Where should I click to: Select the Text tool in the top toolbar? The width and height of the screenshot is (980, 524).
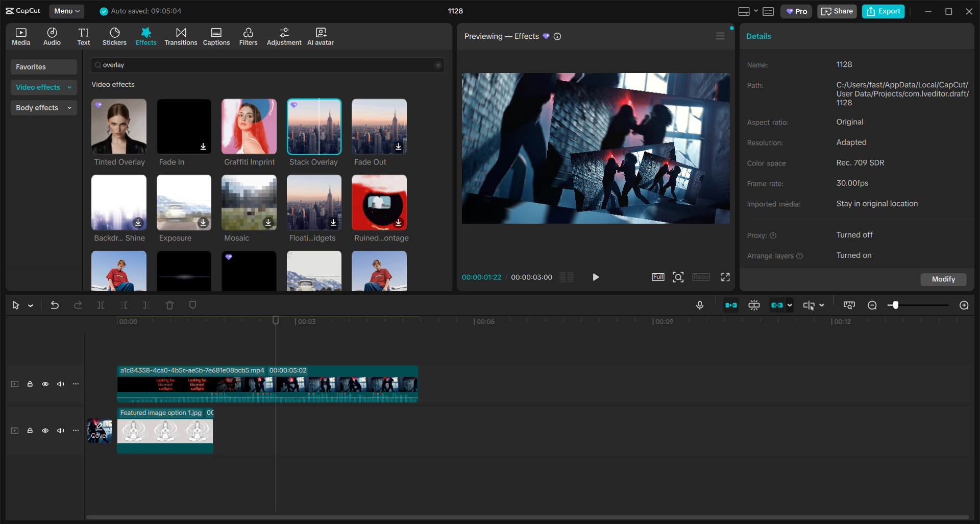tap(83, 36)
